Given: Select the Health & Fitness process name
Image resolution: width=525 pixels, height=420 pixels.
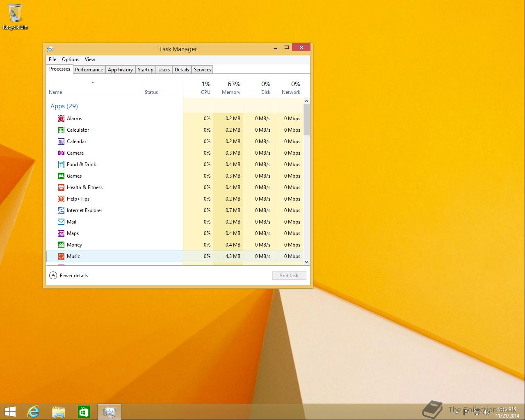Looking at the screenshot, I should pos(85,187).
